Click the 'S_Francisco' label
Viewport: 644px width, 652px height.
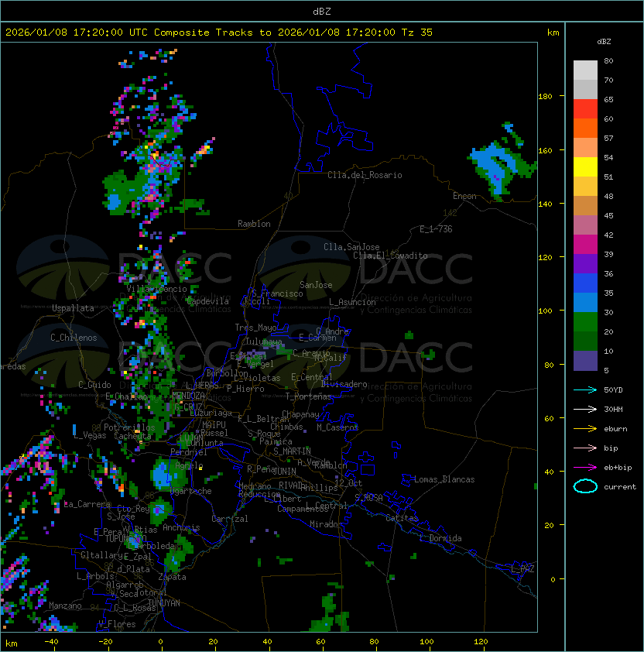(x=277, y=293)
